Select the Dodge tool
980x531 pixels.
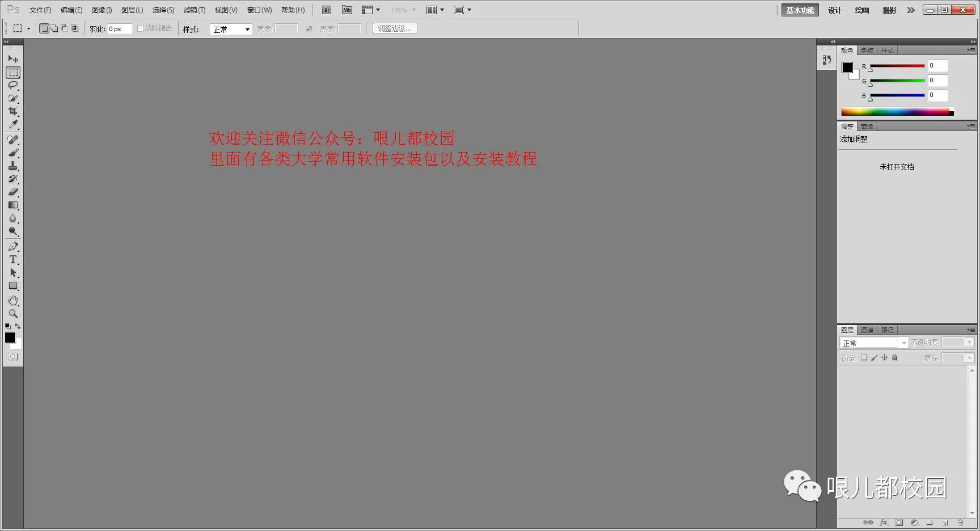pos(13,231)
